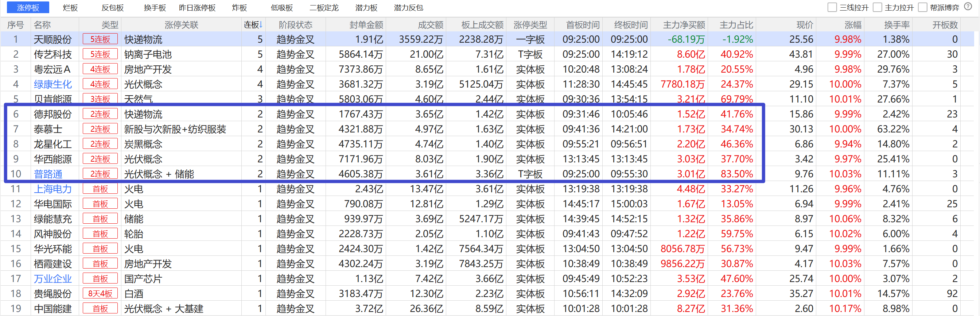Click 新股与次新股+纺织服装 concept cell

click(x=175, y=129)
